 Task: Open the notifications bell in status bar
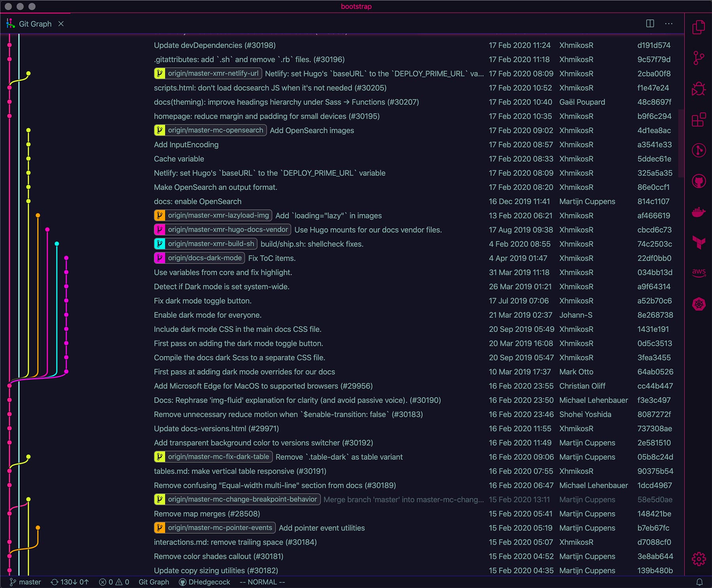pos(699,582)
